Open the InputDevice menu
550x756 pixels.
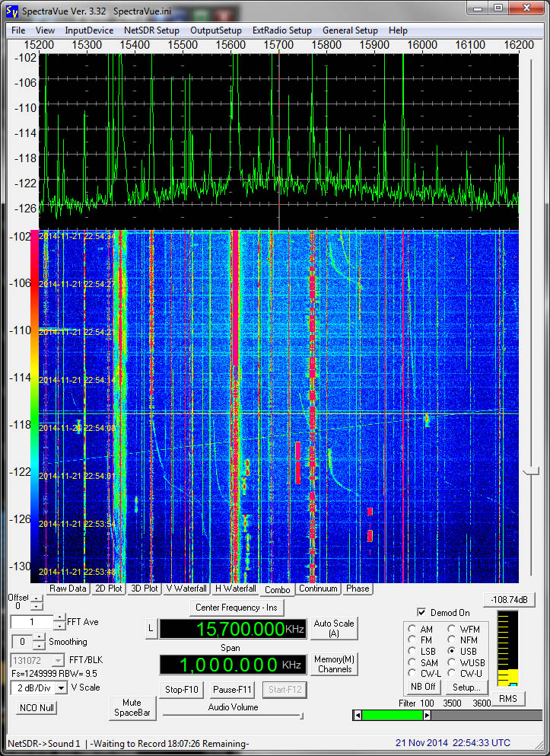(89, 30)
